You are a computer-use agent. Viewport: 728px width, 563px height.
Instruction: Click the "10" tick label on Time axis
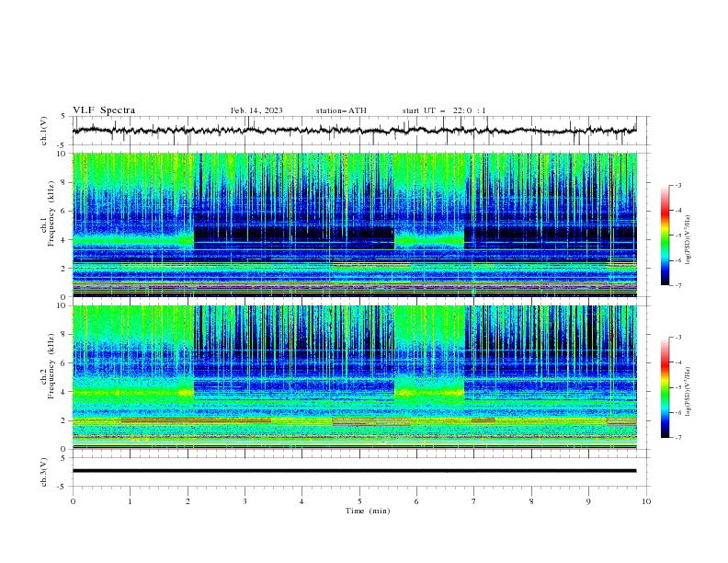click(x=646, y=501)
